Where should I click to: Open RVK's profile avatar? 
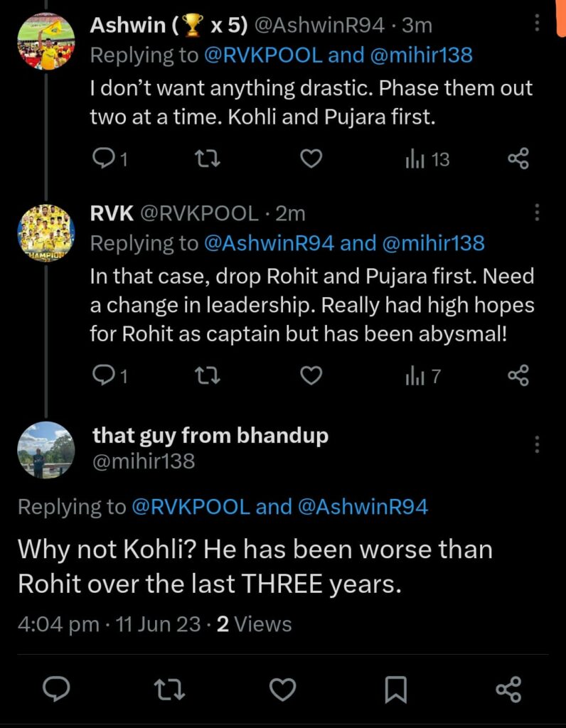[46, 233]
